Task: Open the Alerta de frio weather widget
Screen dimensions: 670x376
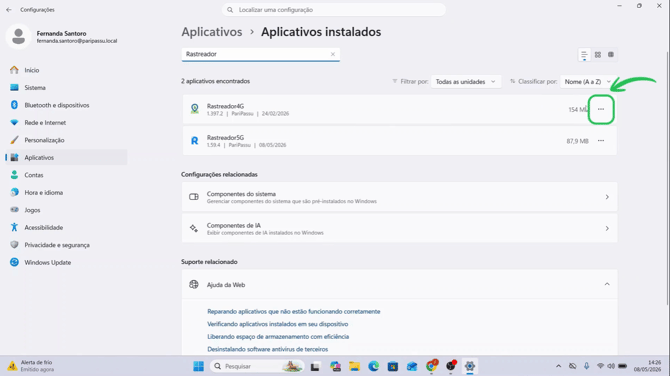Action: click(x=31, y=366)
